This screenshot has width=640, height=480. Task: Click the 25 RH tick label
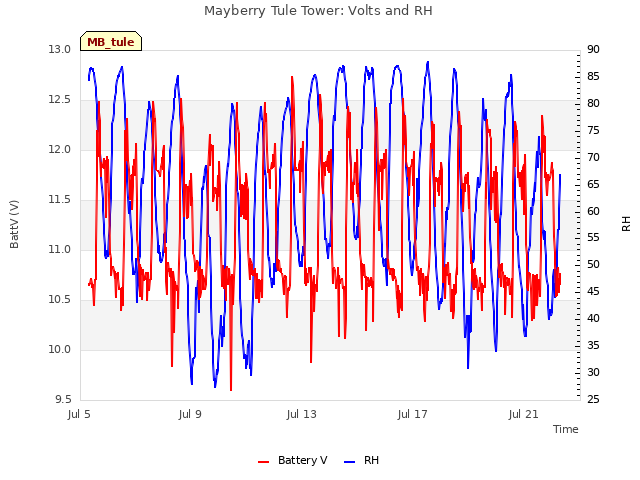tap(593, 399)
